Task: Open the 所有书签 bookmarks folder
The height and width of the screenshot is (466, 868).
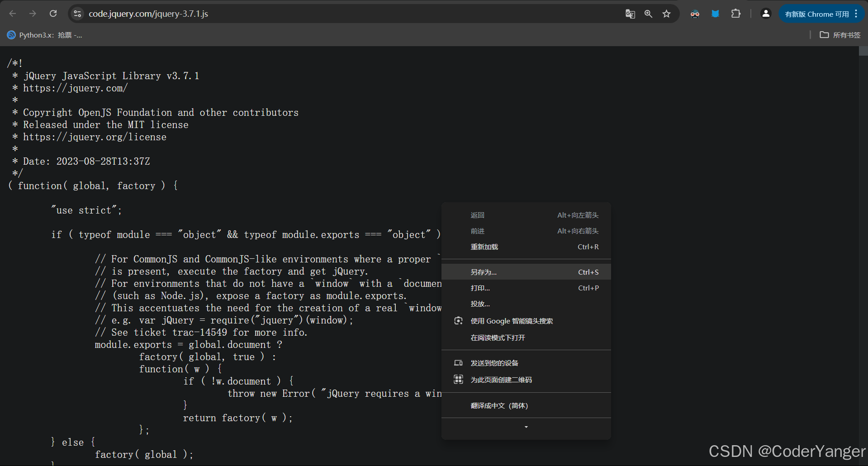Action: coord(840,35)
